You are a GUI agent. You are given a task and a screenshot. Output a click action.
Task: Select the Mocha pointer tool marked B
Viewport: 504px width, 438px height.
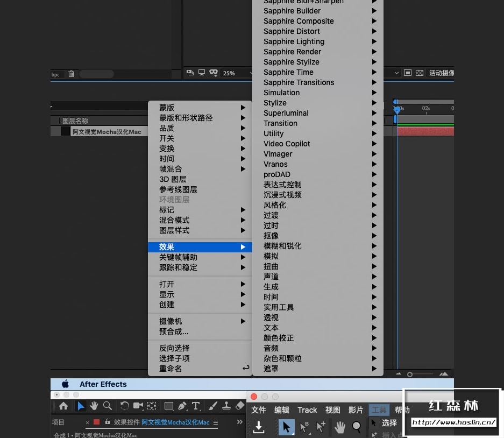(304, 427)
